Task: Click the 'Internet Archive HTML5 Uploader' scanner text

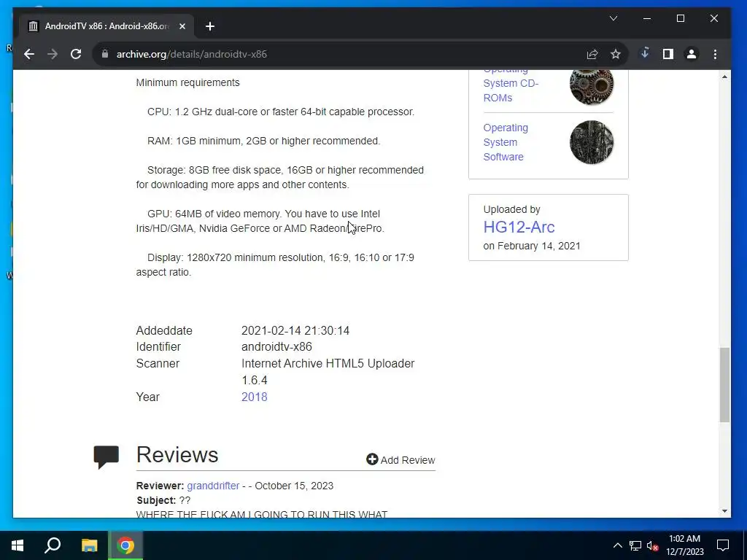Action: (x=328, y=363)
